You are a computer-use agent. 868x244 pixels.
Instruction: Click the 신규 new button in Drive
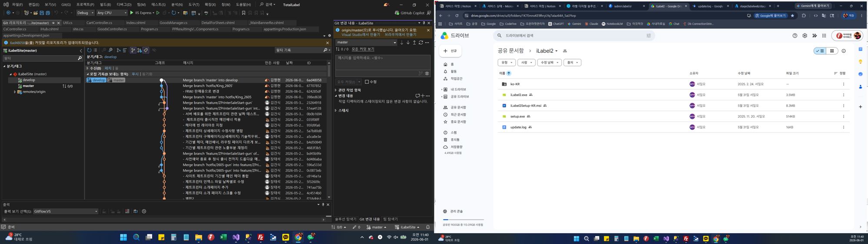click(x=450, y=51)
